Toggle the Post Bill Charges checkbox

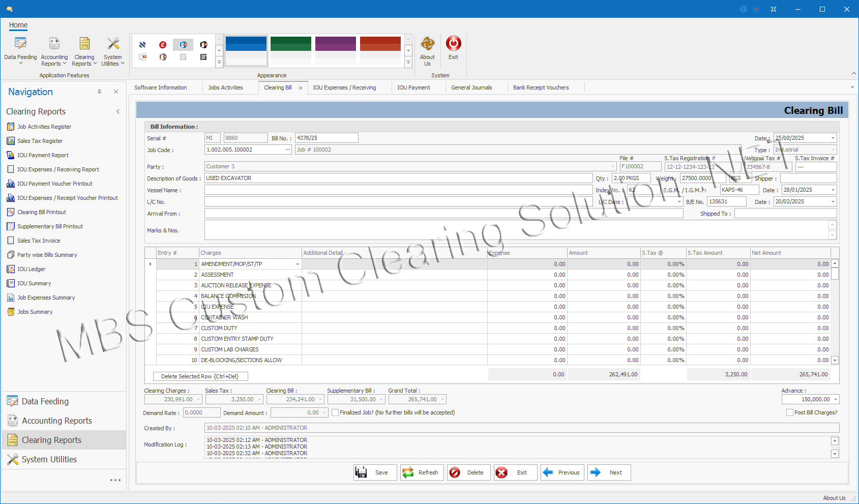tap(789, 412)
